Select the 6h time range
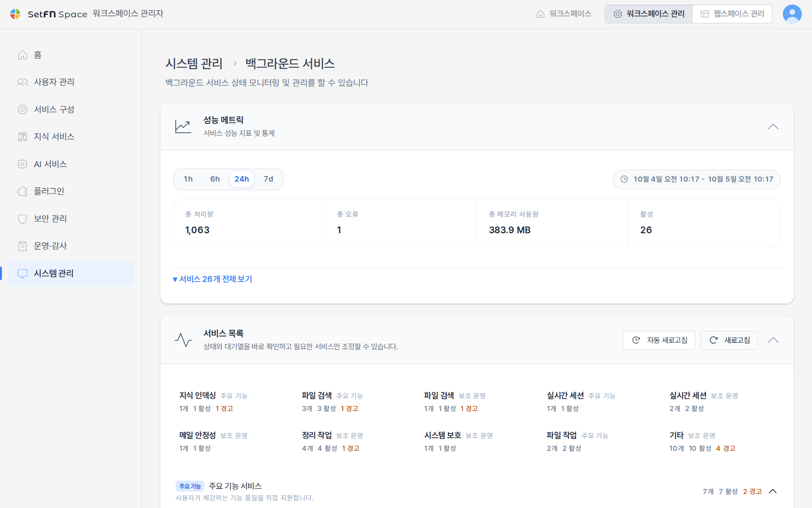812x508 pixels. click(215, 179)
